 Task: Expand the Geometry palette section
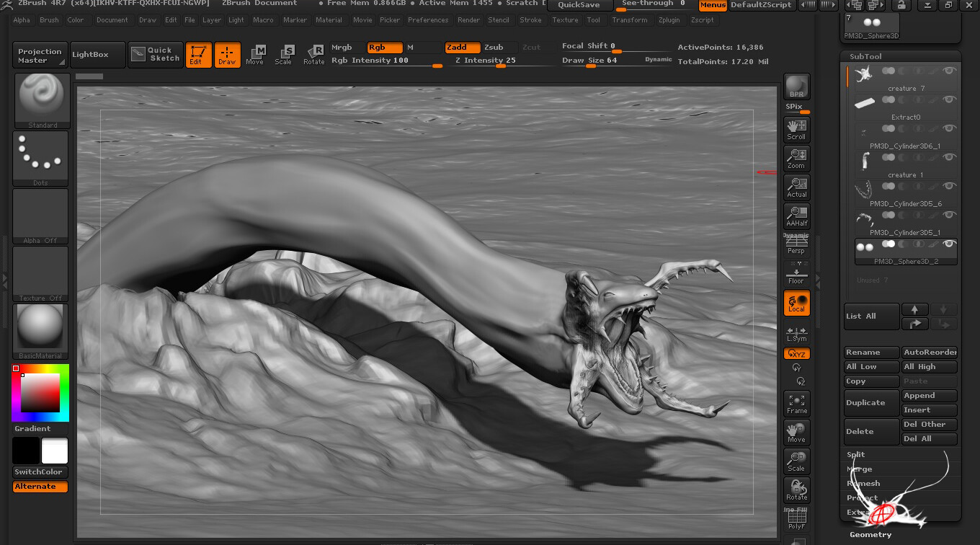870,534
